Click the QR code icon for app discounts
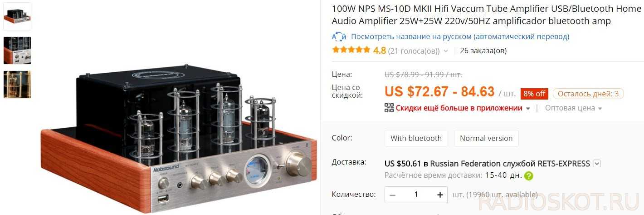644x215 pixels. click(389, 108)
